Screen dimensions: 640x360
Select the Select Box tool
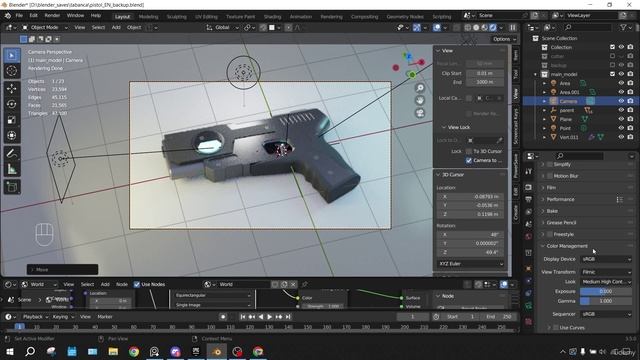coord(12,55)
